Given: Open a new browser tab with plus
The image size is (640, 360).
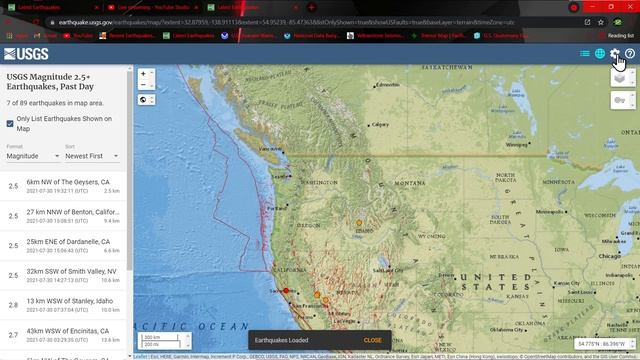Looking at the screenshot, I should pyautogui.click(x=311, y=7).
